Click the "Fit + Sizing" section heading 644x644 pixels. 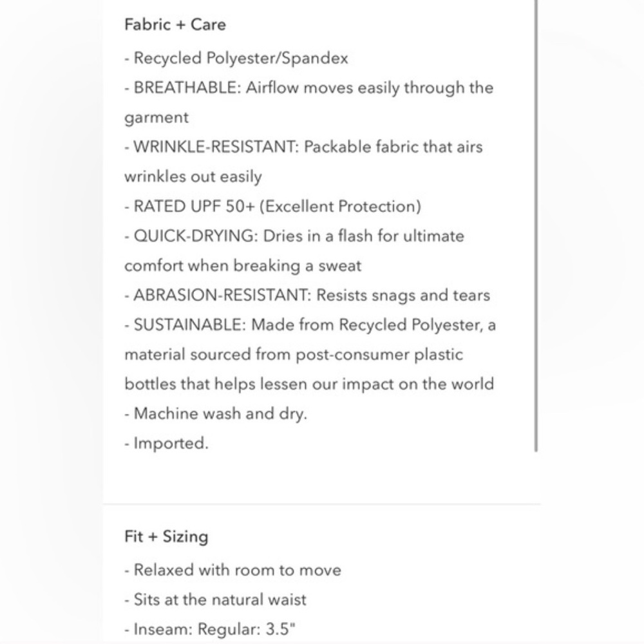[166, 536]
